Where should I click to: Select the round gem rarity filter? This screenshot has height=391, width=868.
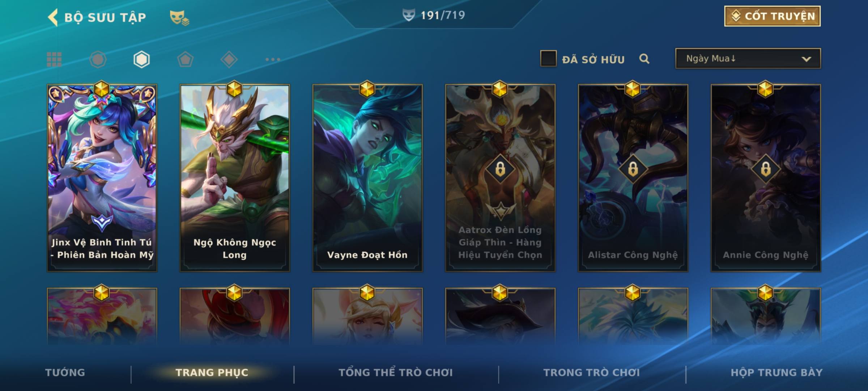point(98,59)
